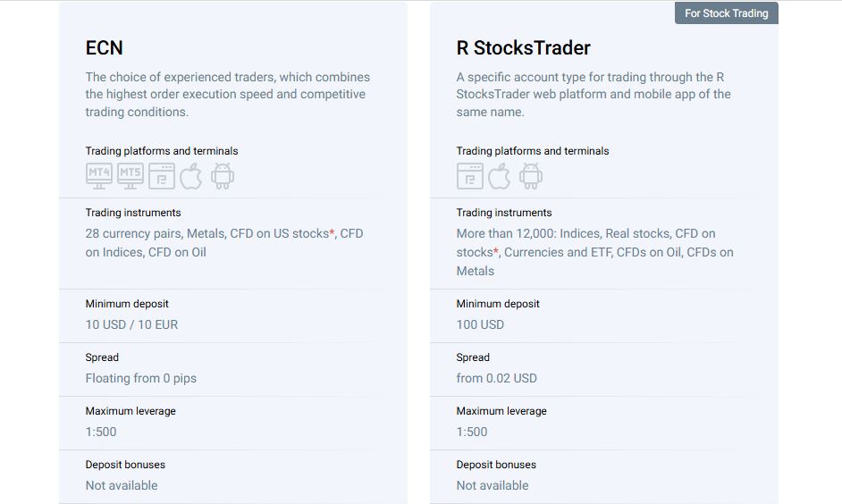Click the Apple iOS icon under ECN
The height and width of the screenshot is (504, 842).
(x=190, y=176)
